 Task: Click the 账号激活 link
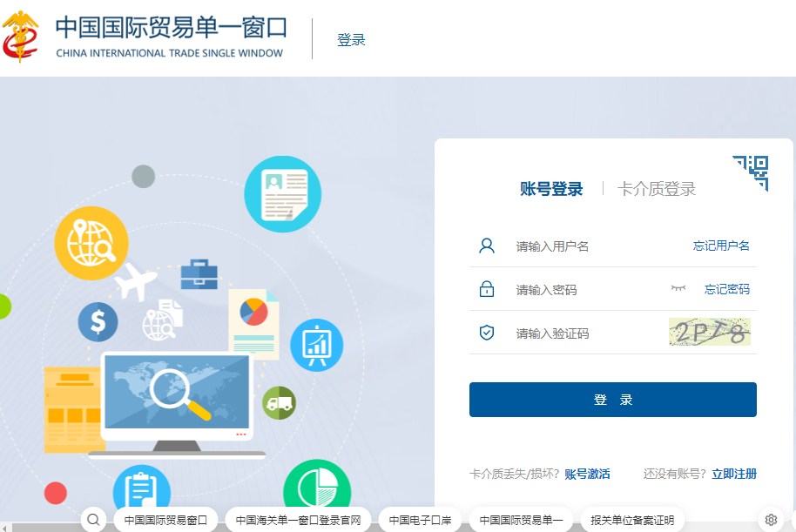587,474
